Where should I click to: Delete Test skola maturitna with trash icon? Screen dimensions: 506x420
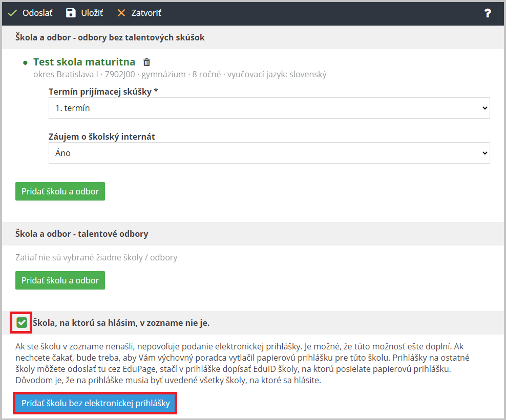[147, 62]
